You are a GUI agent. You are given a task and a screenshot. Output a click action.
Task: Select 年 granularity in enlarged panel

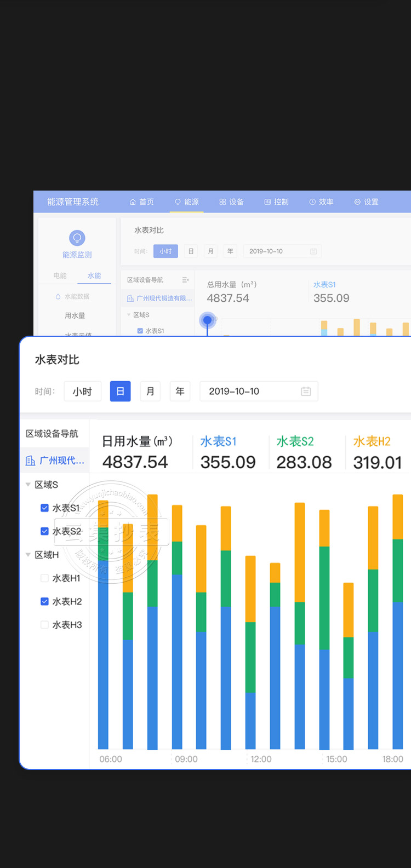[x=180, y=392]
